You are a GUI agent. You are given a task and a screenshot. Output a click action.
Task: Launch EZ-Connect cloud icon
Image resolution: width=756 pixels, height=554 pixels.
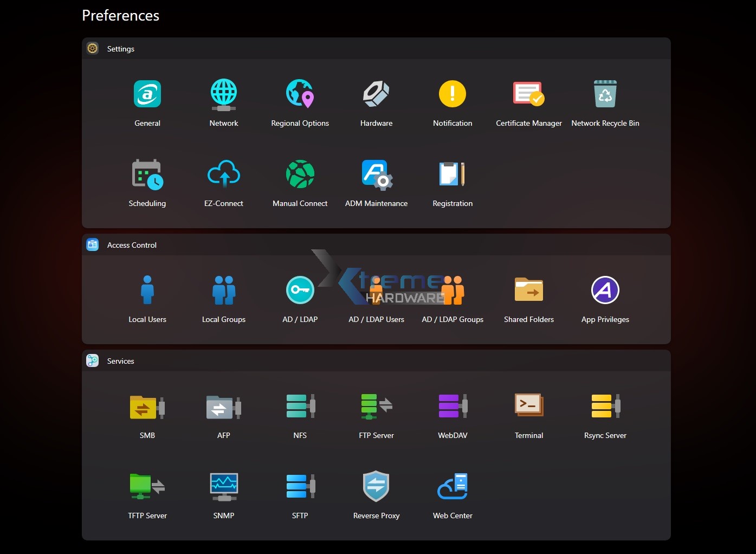pyautogui.click(x=224, y=175)
